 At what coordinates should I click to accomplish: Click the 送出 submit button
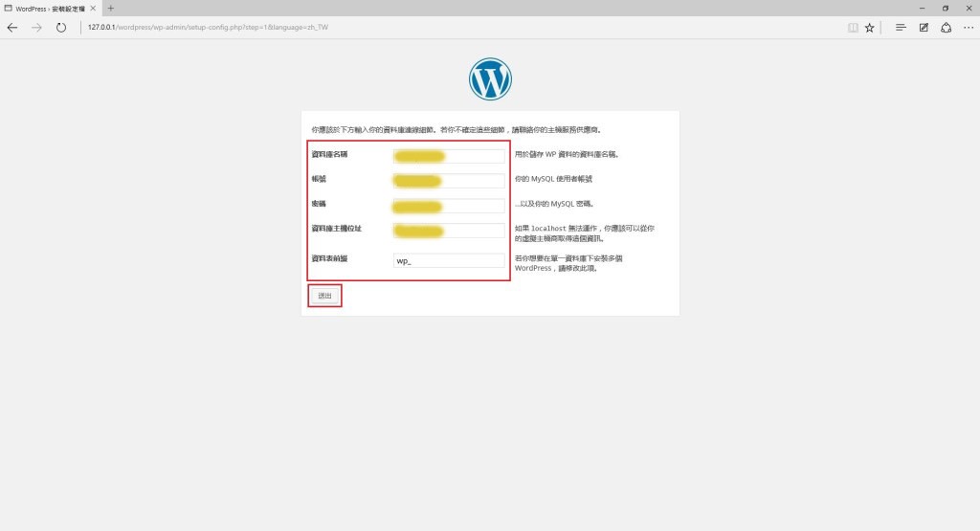pos(324,296)
